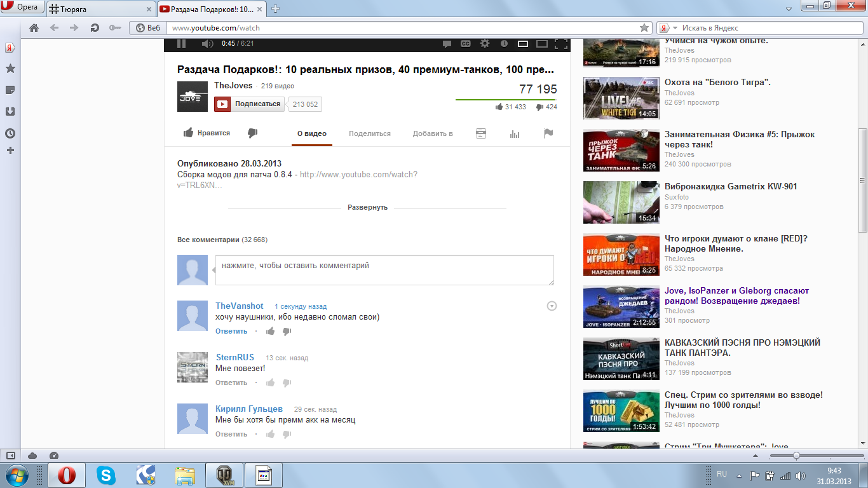This screenshot has width=868, height=488.
Task: Select the О видео tab
Action: [x=312, y=133]
